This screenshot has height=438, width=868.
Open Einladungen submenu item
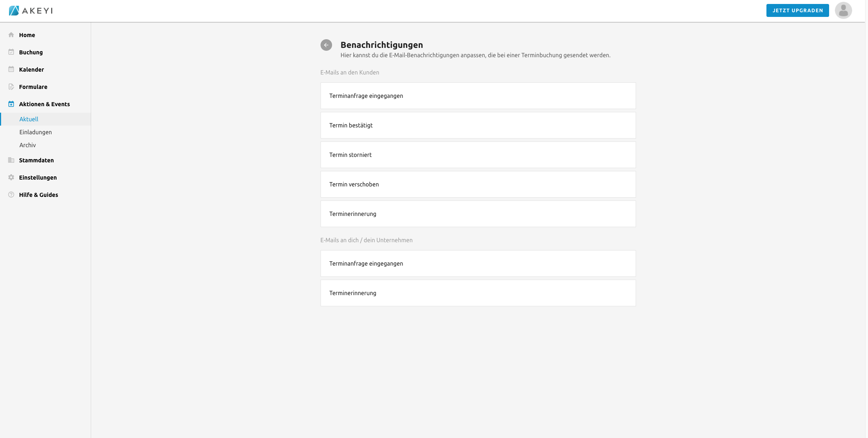(36, 132)
